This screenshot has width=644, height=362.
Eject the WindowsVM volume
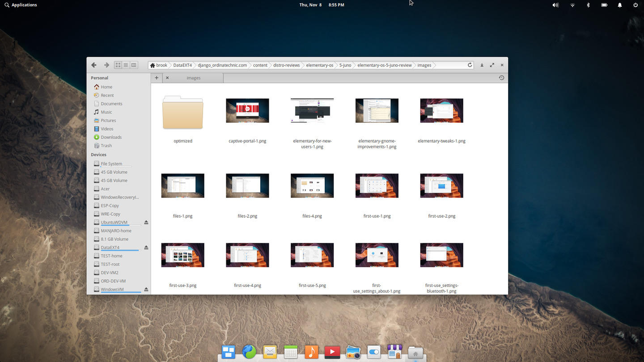coord(146,289)
